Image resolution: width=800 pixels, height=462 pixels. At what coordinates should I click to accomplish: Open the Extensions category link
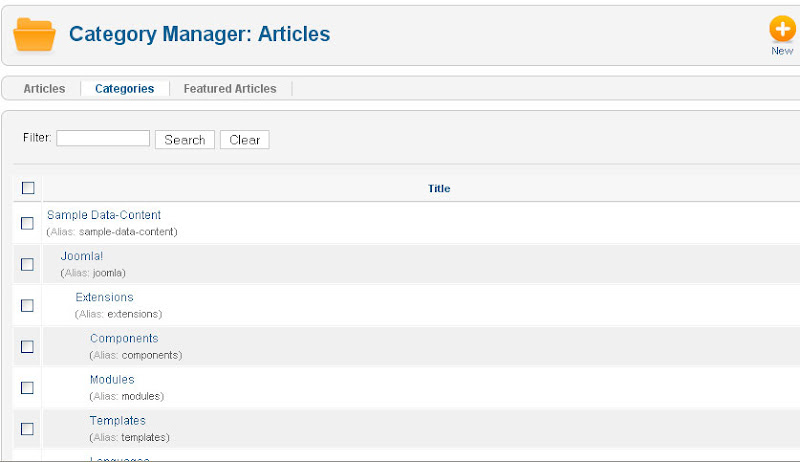click(x=105, y=297)
